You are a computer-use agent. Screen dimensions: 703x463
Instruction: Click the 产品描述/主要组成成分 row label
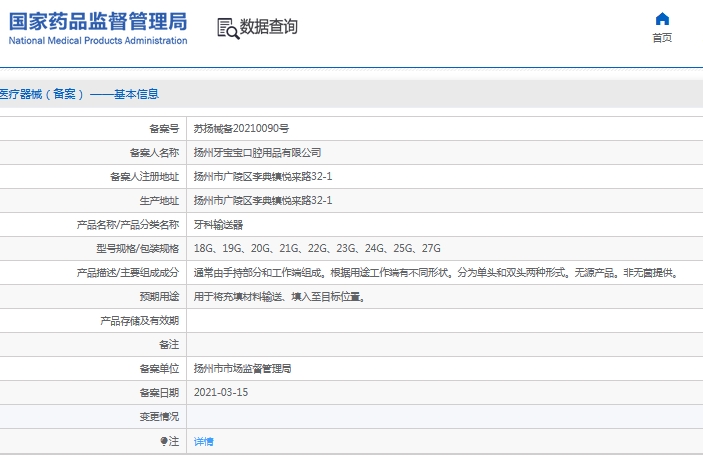pyautogui.click(x=128, y=273)
